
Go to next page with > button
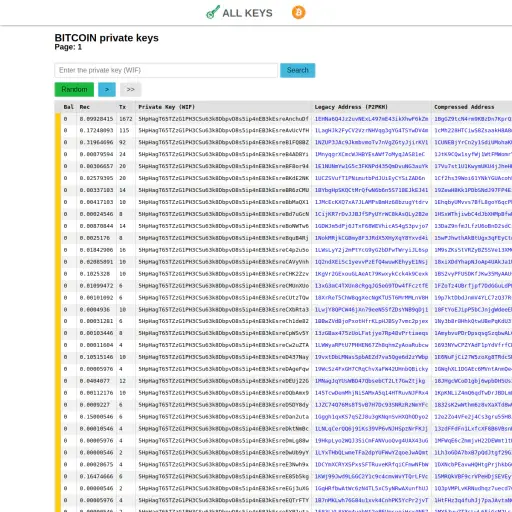coord(107,89)
